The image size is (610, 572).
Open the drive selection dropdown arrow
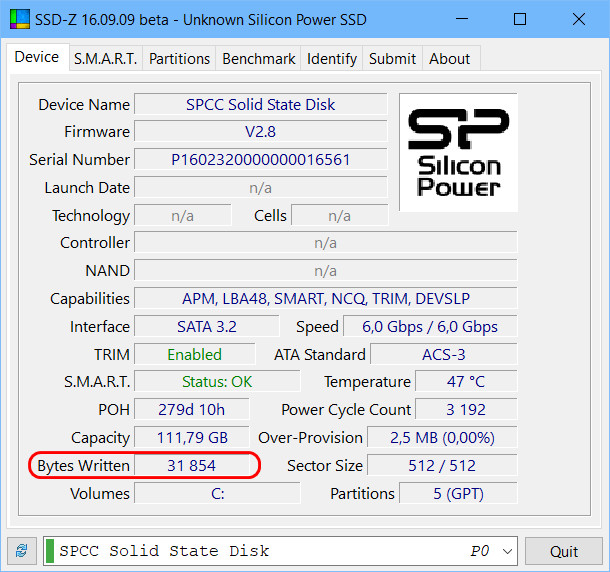pos(507,551)
